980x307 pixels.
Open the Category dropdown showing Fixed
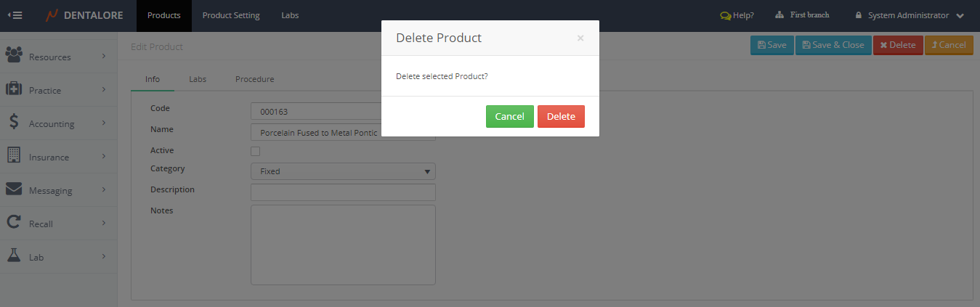coord(343,171)
